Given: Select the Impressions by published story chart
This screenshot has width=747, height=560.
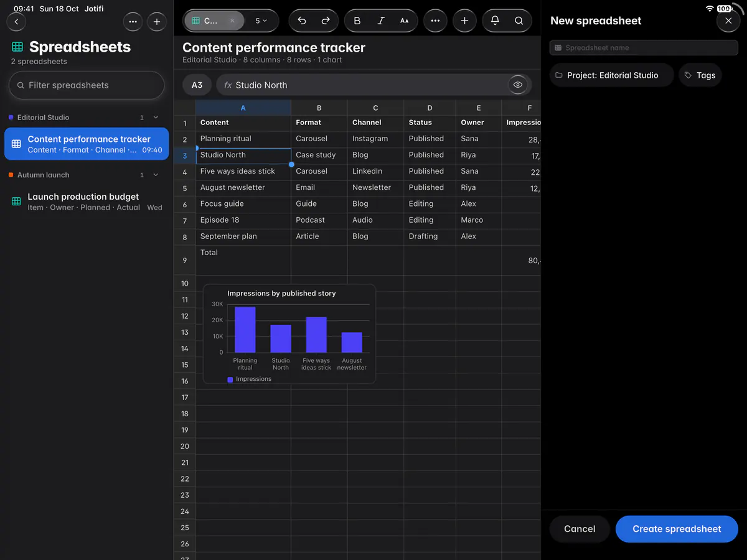Looking at the screenshot, I should pos(289,335).
